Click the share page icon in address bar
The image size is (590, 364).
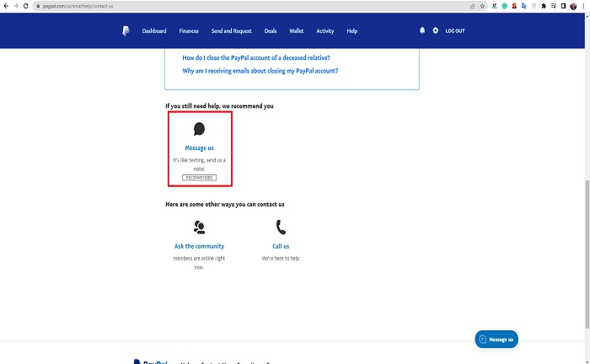[473, 6]
